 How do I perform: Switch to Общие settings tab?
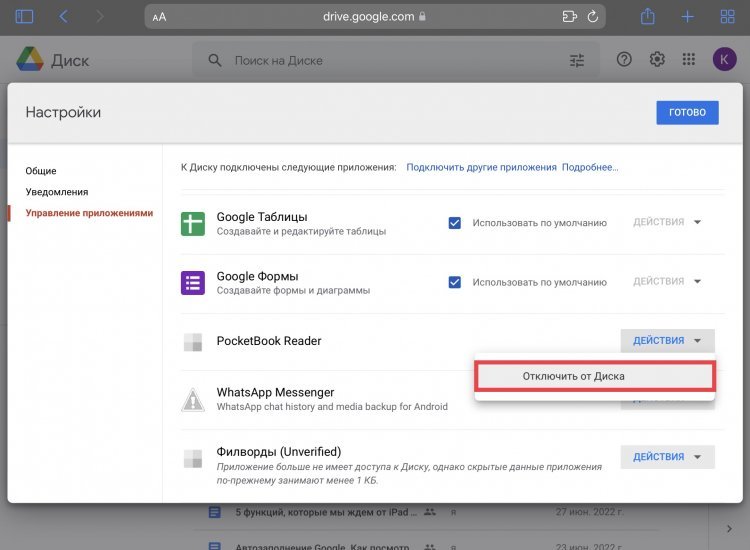[x=41, y=171]
